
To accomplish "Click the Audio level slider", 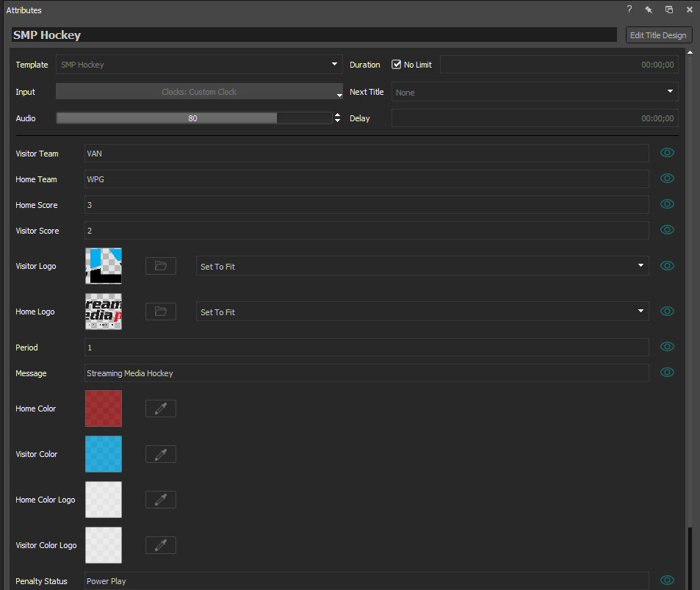I will click(x=194, y=118).
